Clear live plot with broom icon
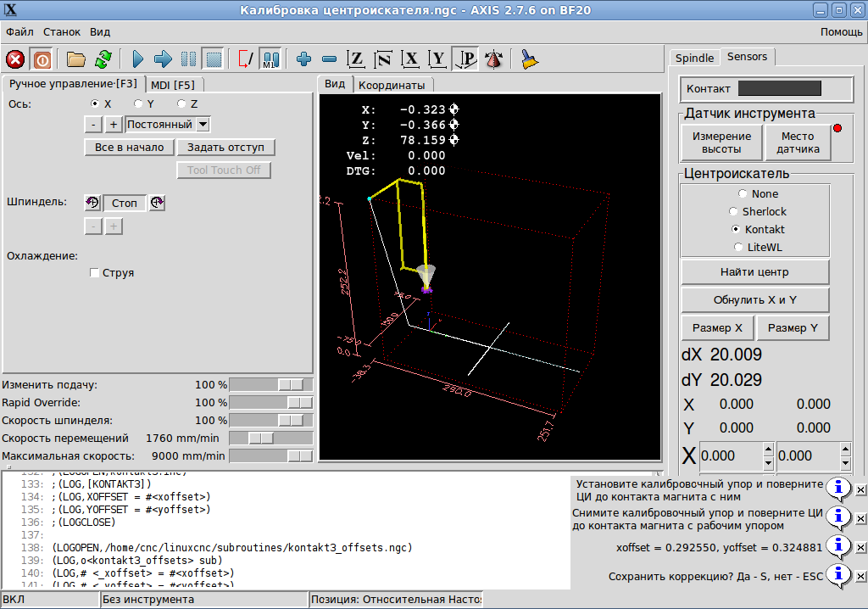The height and width of the screenshot is (609, 868). pos(529,59)
